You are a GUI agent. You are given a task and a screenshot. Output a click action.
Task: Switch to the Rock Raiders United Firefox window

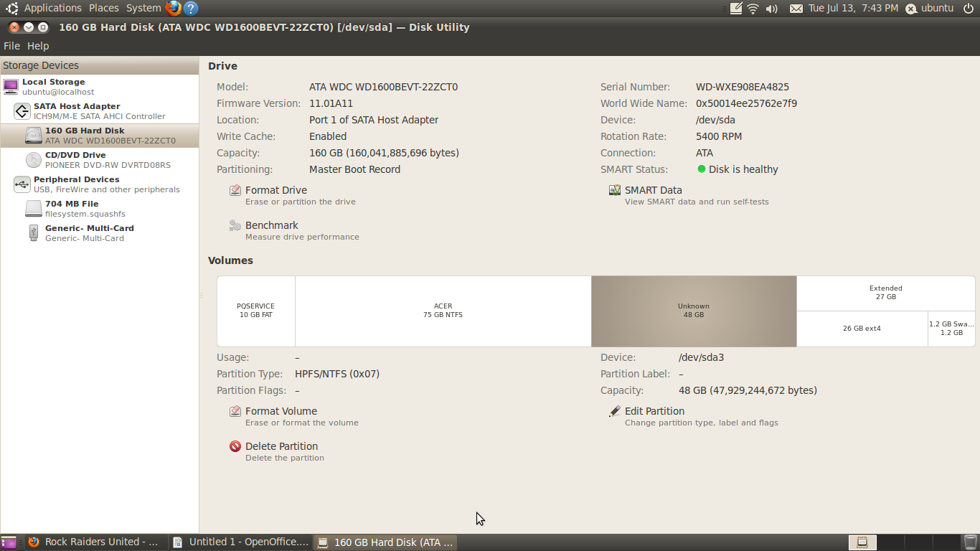pyautogui.click(x=94, y=542)
